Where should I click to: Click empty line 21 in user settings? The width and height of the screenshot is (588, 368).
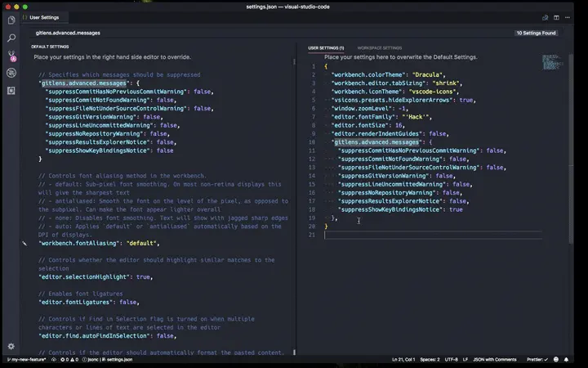(433, 235)
